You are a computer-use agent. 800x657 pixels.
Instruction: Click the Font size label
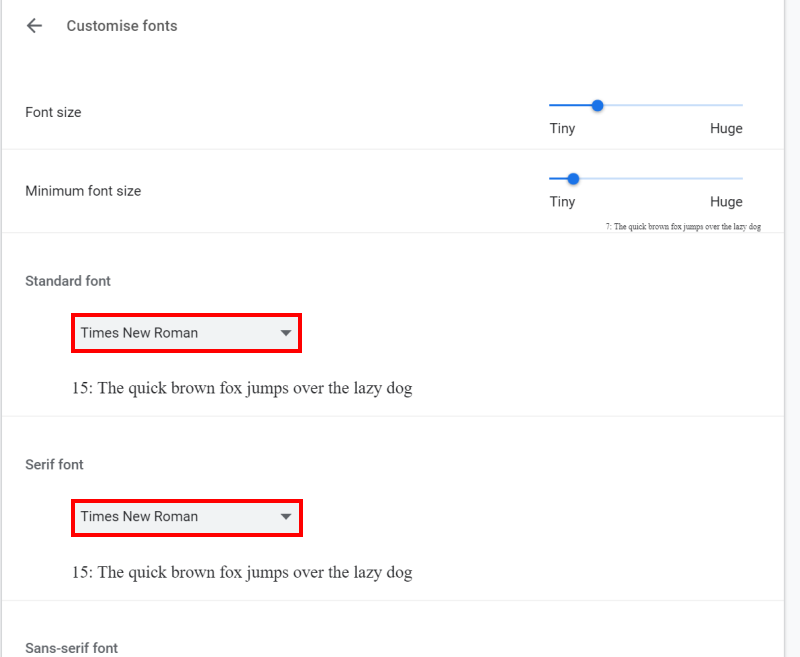tap(53, 112)
